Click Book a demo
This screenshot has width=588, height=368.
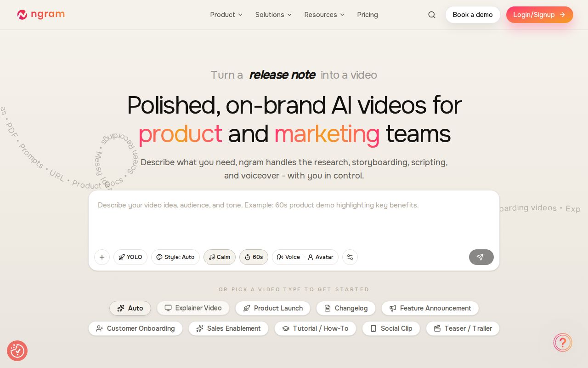click(x=473, y=15)
